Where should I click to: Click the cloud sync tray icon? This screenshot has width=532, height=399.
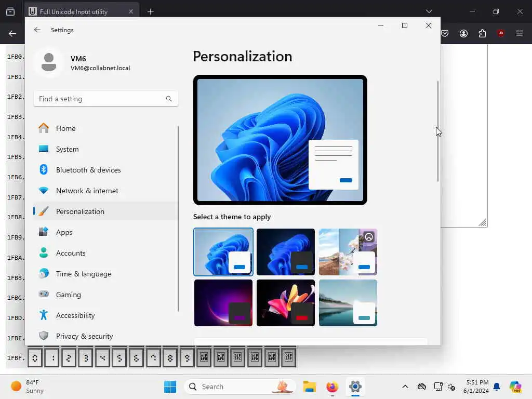tap(422, 387)
